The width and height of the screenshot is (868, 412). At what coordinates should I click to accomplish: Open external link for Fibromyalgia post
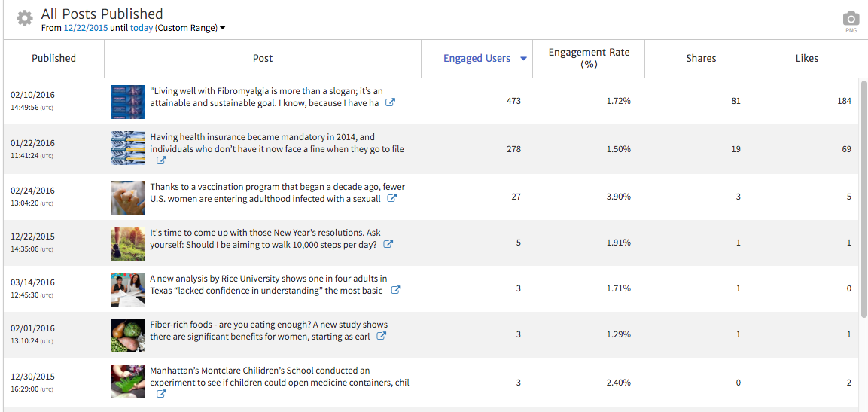(390, 103)
